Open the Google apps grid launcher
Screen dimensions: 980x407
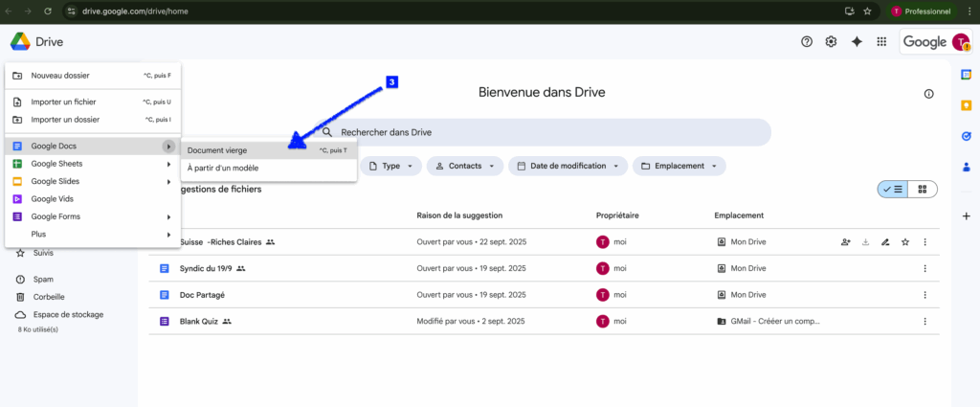[881, 41]
